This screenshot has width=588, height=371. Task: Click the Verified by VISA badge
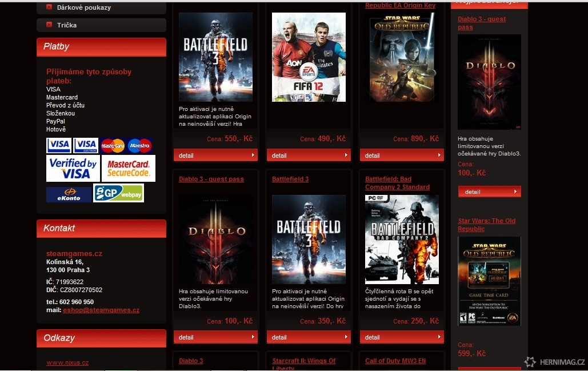click(73, 169)
